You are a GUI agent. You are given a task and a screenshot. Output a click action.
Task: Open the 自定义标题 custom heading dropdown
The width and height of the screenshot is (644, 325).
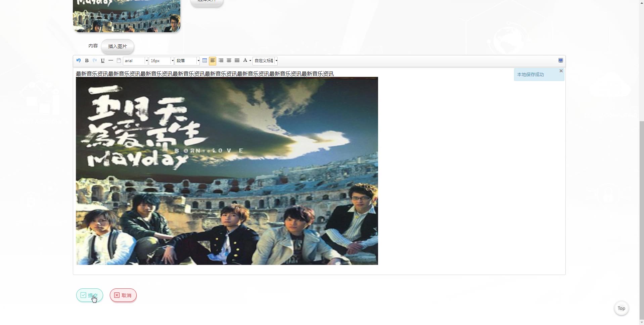pyautogui.click(x=265, y=61)
